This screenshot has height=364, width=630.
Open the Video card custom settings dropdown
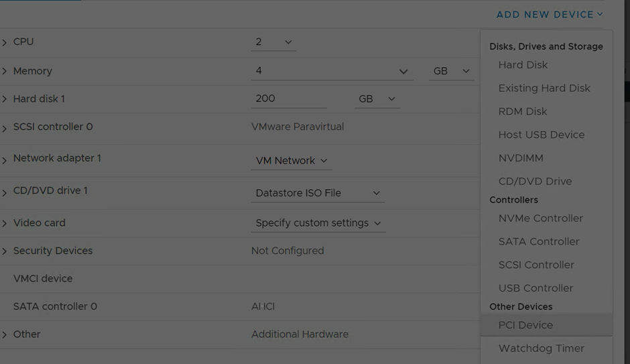pos(318,223)
